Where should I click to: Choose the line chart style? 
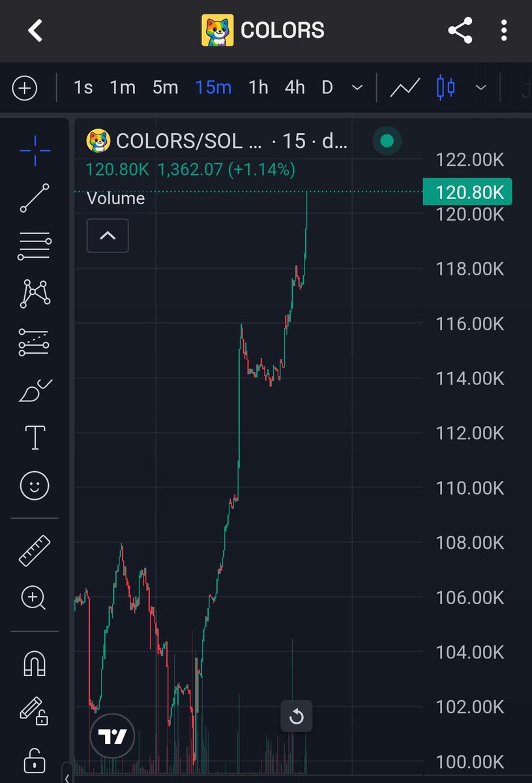[x=404, y=87]
